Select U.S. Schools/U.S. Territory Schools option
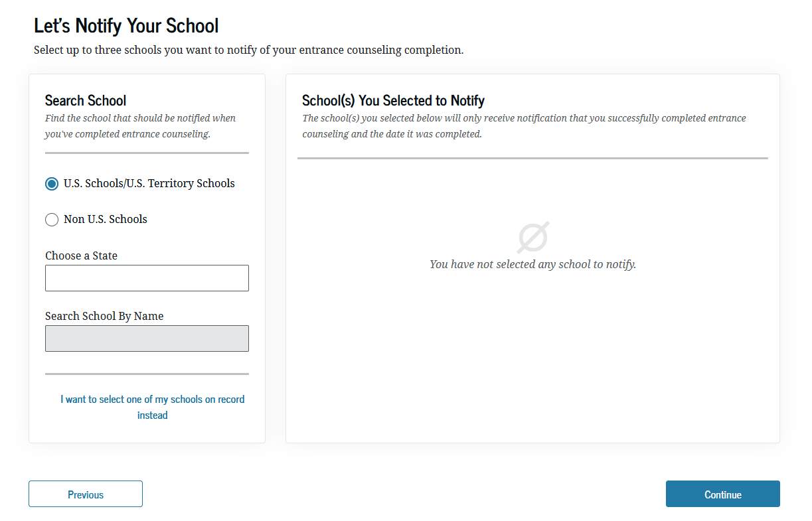Screen dimensions: 812x521 point(52,183)
